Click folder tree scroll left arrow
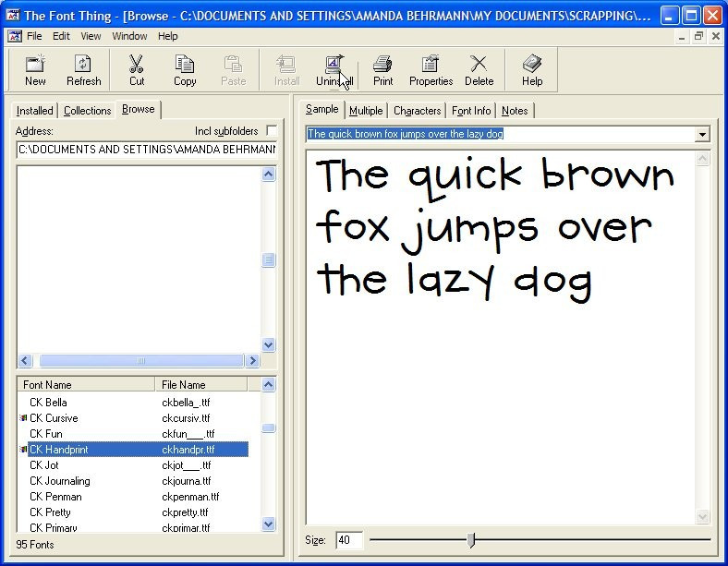 tap(25, 360)
